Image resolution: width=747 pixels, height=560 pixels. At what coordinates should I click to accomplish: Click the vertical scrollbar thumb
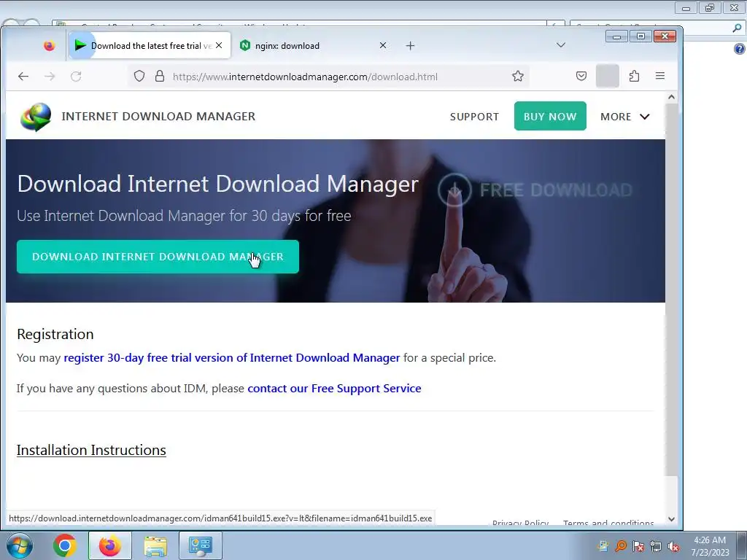click(671, 289)
